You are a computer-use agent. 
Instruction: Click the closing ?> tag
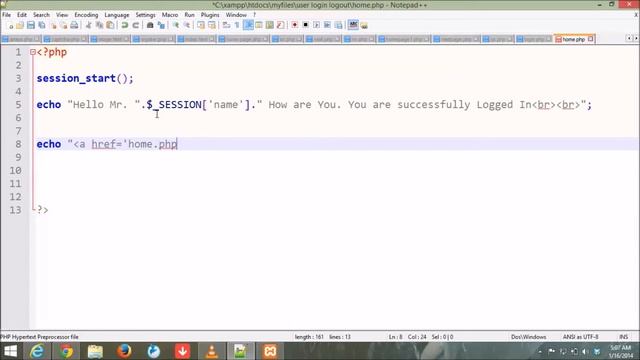point(42,210)
